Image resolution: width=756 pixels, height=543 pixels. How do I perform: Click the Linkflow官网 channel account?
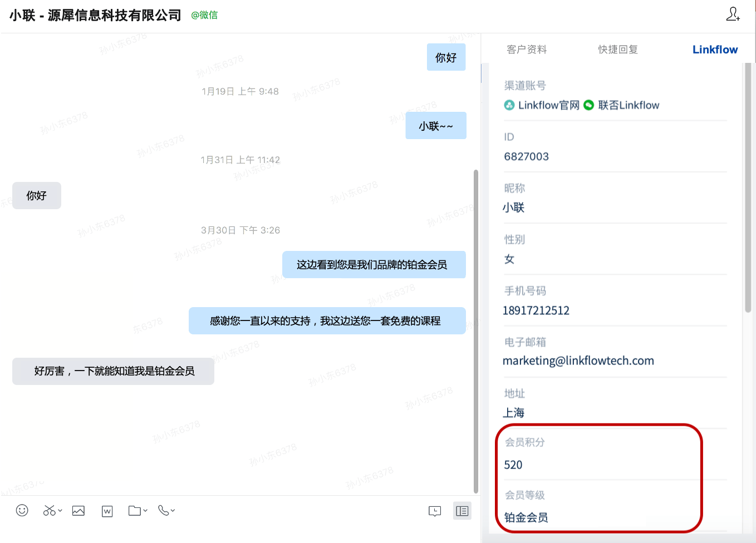[x=542, y=105]
